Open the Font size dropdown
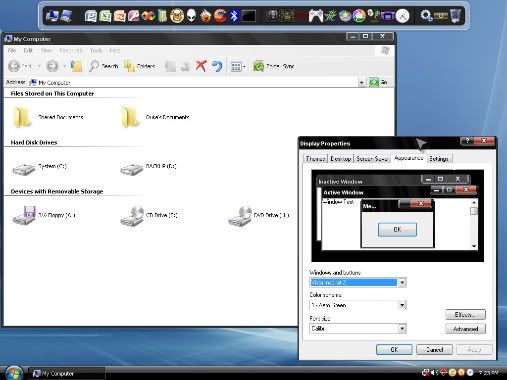 pos(402,329)
